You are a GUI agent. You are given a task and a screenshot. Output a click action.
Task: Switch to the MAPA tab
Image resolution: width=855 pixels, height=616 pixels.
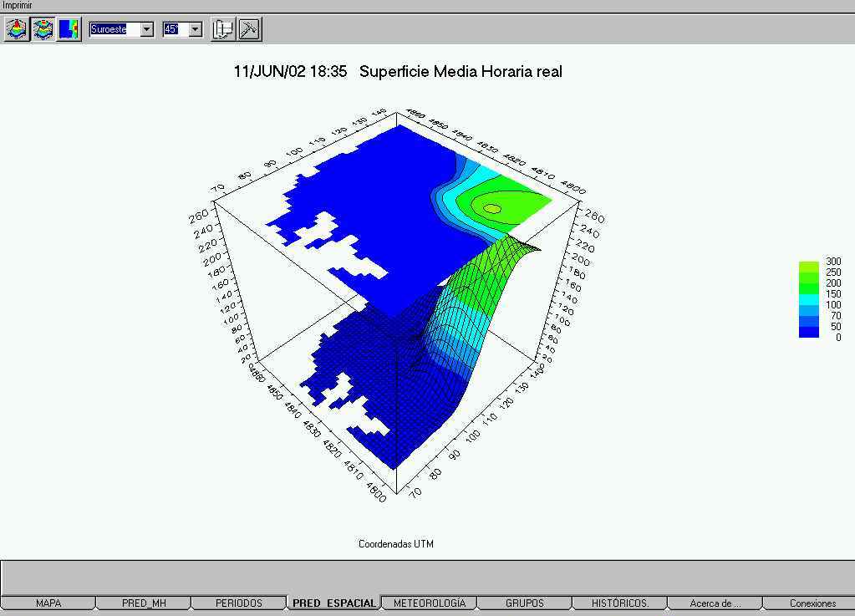tap(48, 603)
